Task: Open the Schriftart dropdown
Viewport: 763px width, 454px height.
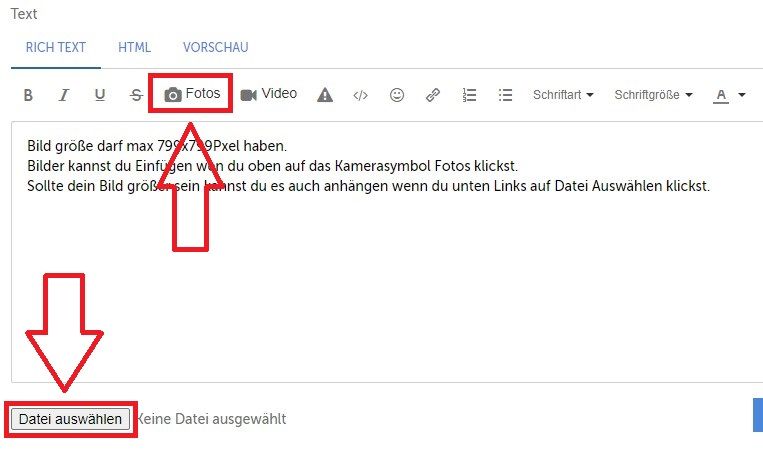Action: pos(563,95)
